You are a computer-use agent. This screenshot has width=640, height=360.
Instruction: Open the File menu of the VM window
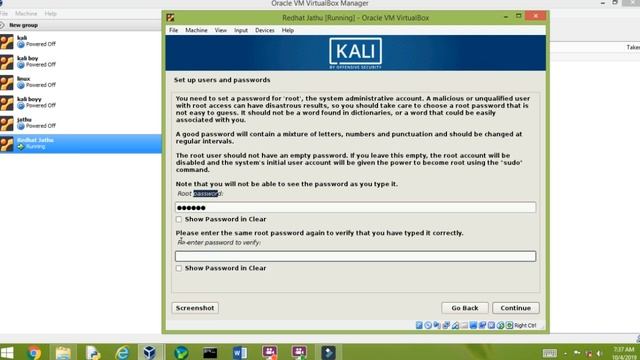click(173, 30)
